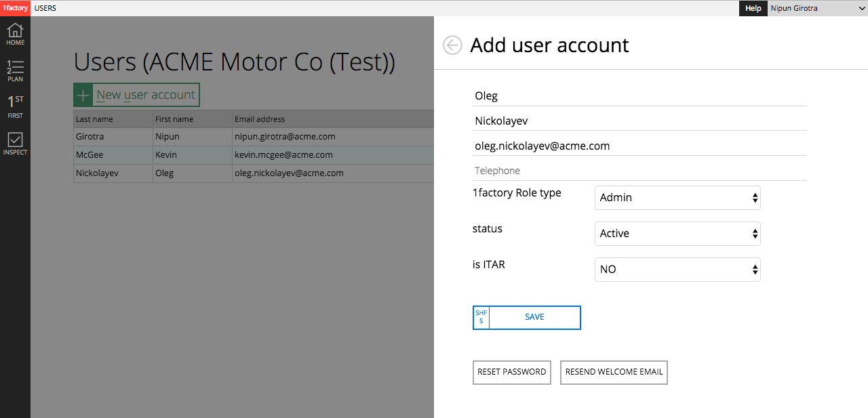Click the Last name column header
This screenshot has height=418, width=868.
click(x=113, y=119)
